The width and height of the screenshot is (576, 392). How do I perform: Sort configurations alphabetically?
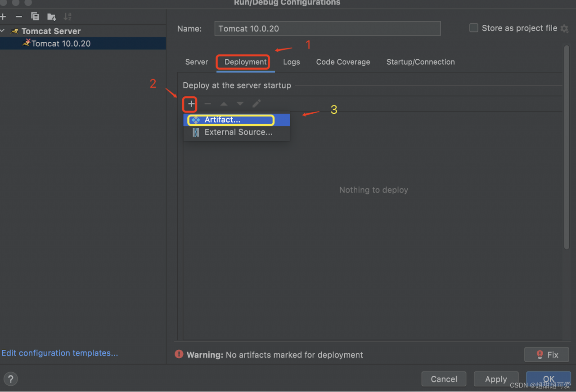pyautogui.click(x=67, y=17)
